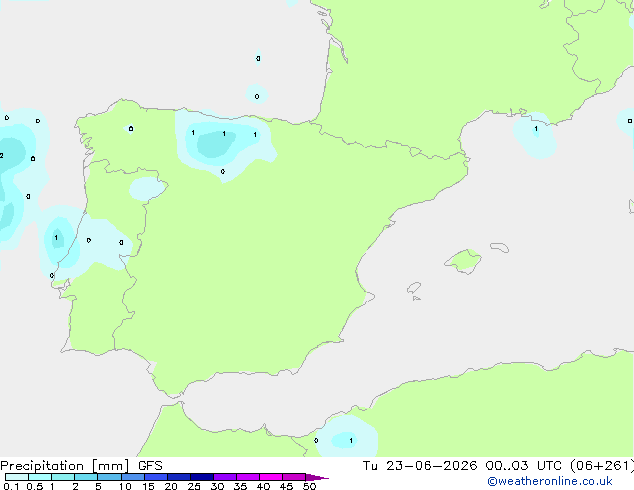This screenshot has height=490, width=634.
Task: Click the Menorca island outline
Action: click(499, 247)
